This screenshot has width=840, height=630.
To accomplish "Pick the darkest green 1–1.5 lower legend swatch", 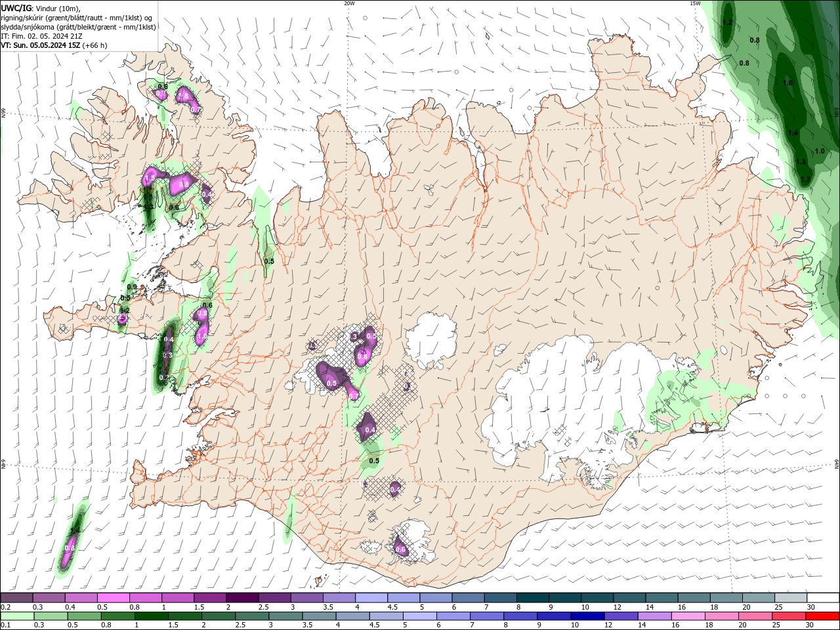I will click(151, 616).
